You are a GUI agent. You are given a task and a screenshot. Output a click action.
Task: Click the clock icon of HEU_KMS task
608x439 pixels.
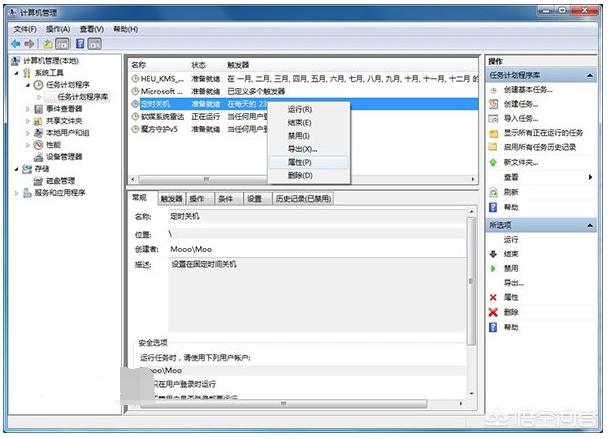tap(135, 79)
